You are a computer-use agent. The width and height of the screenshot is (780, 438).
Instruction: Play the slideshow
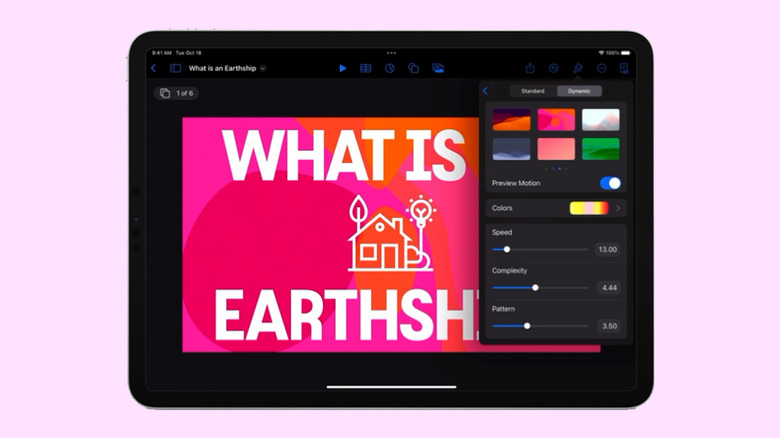pyautogui.click(x=343, y=68)
